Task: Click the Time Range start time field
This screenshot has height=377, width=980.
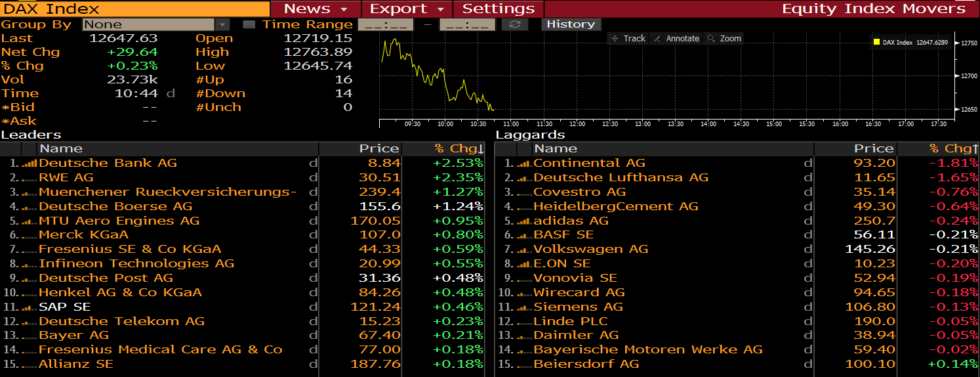Action: [387, 24]
